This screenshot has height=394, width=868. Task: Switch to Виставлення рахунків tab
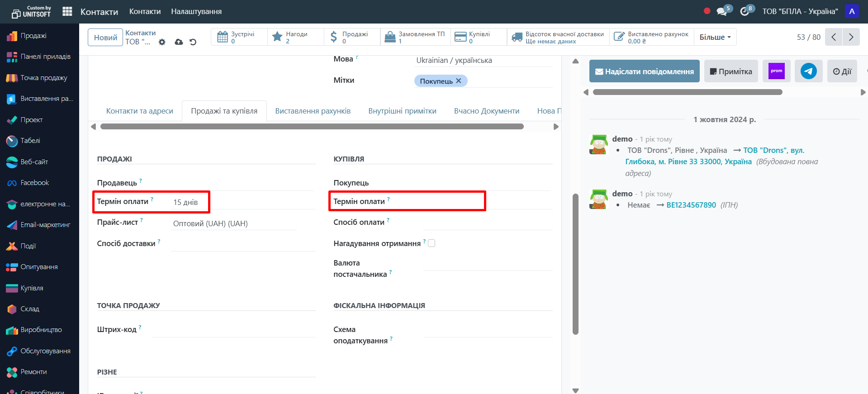[x=313, y=111]
